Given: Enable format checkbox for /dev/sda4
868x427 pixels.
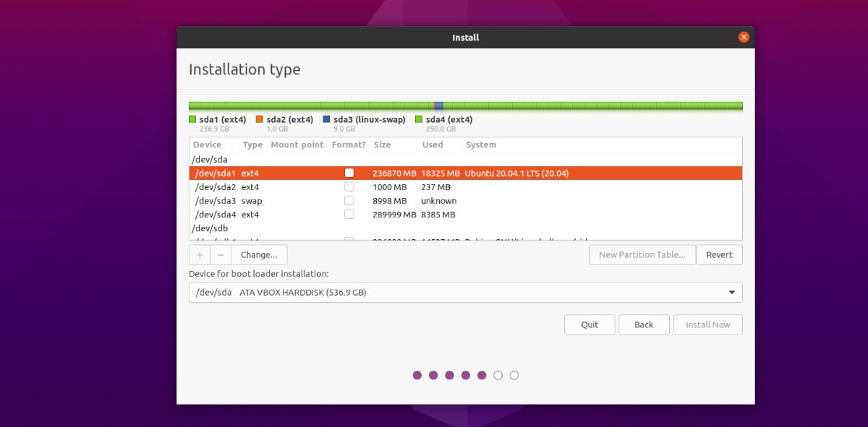Looking at the screenshot, I should point(349,215).
